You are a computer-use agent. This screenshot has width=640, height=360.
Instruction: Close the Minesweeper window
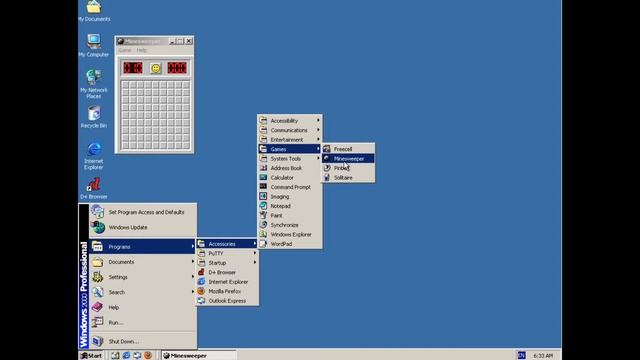pyautogui.click(x=189, y=41)
